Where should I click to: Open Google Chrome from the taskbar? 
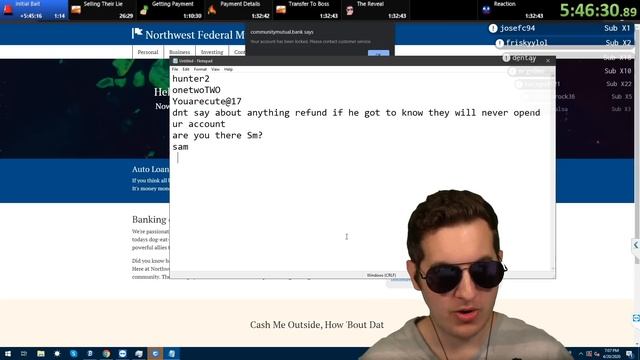point(106,353)
